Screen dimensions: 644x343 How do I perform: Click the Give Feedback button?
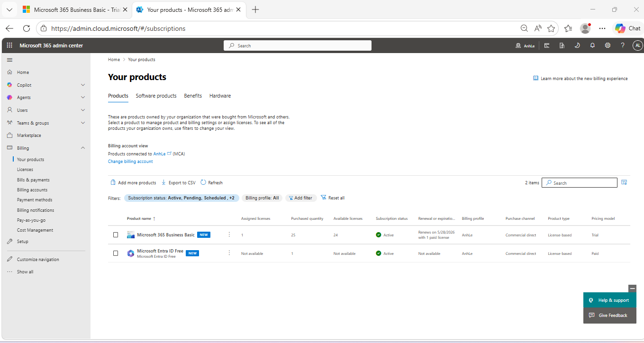[x=610, y=316]
